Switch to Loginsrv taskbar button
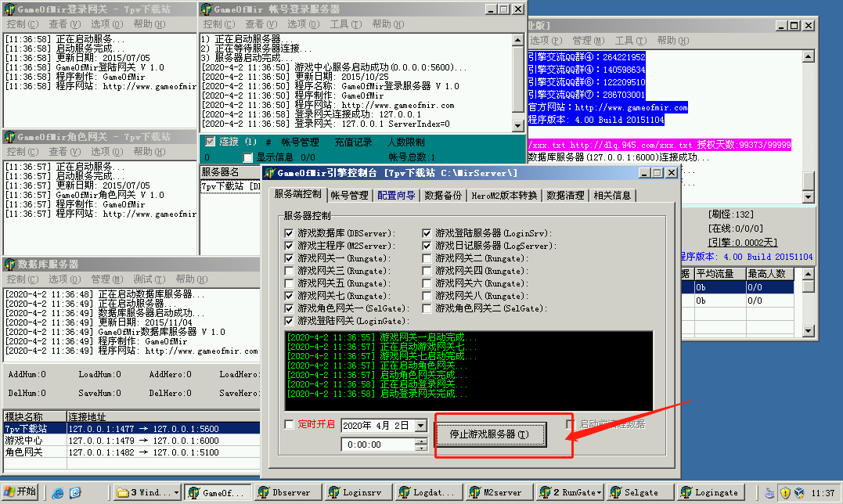The width and height of the screenshot is (843, 504). tap(360, 492)
